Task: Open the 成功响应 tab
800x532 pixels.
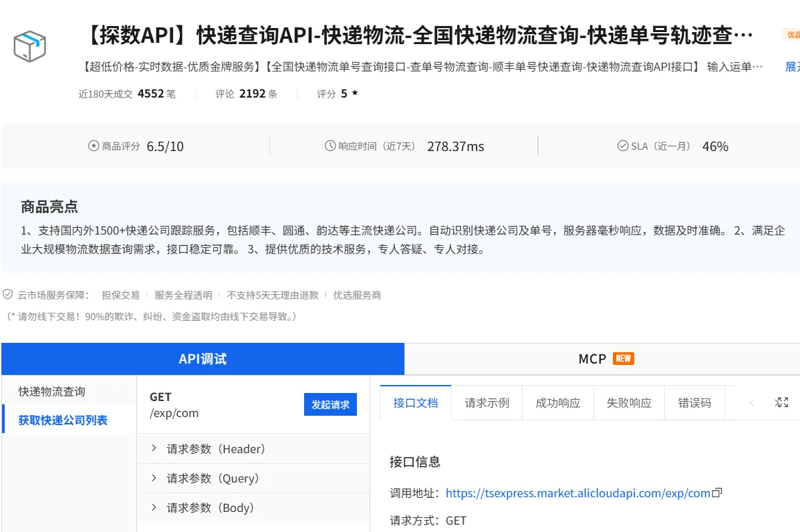Action: point(557,403)
